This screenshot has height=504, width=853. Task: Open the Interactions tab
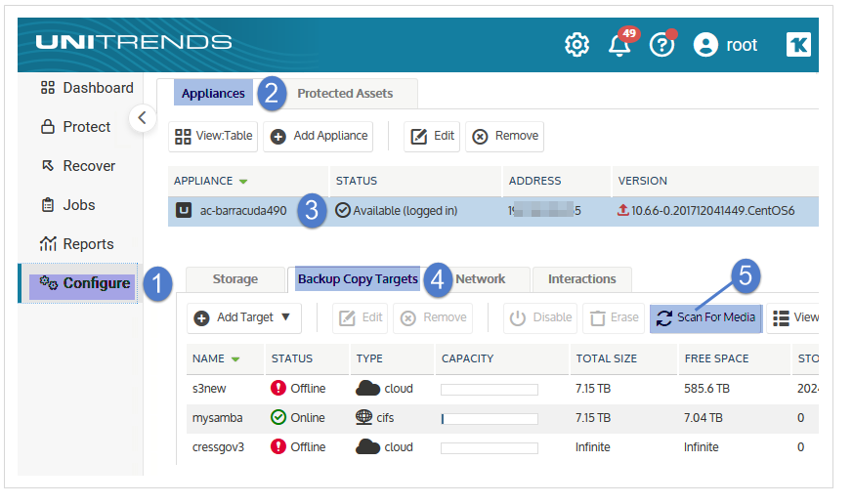click(x=581, y=279)
